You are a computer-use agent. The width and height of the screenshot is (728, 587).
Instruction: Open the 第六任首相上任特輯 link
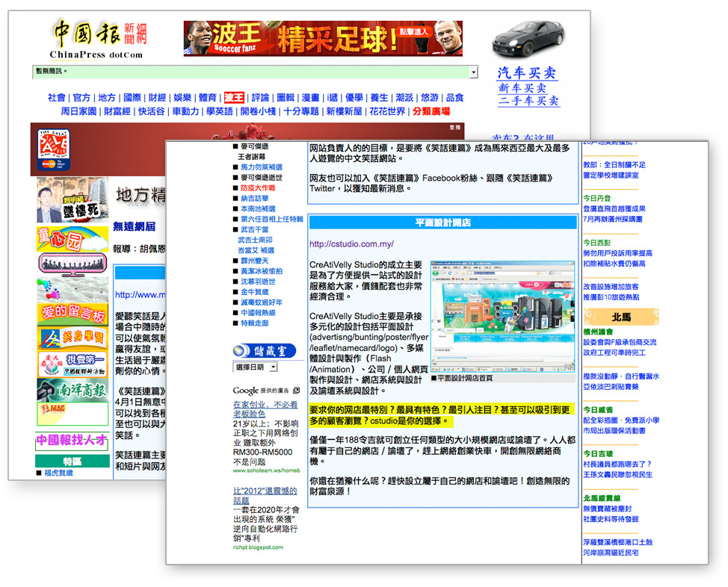coord(271,219)
